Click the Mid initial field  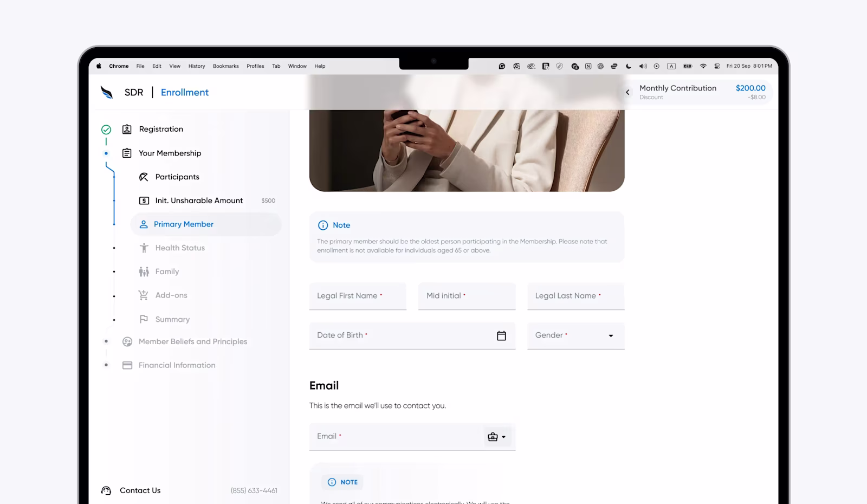click(467, 296)
